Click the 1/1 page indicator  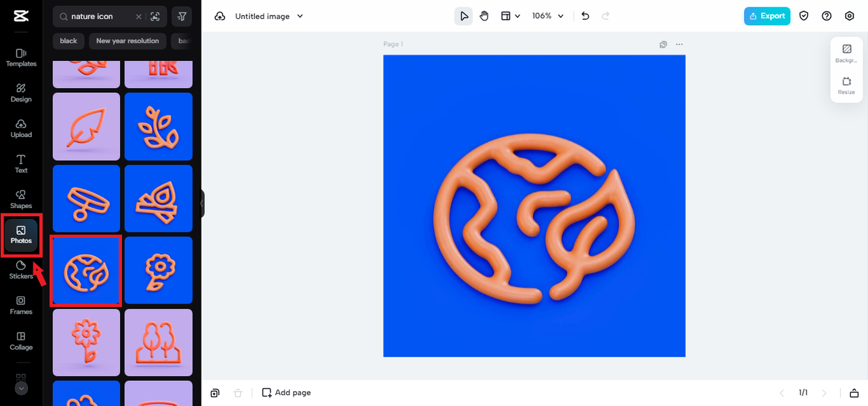point(803,393)
